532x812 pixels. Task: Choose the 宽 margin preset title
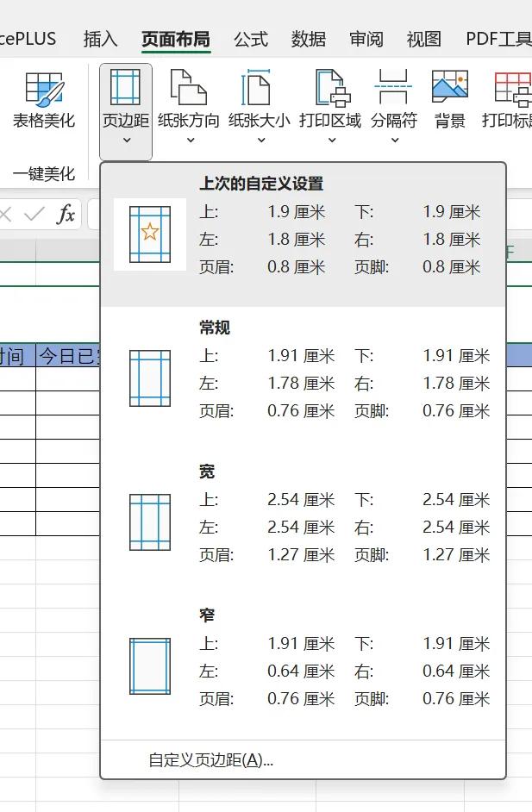[207, 472]
